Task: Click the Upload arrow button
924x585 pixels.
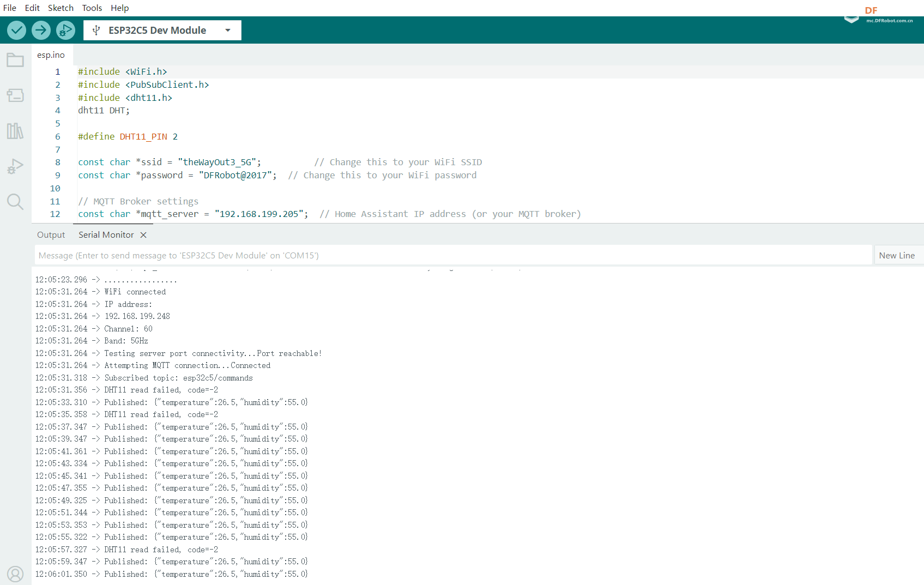Action: (41, 30)
